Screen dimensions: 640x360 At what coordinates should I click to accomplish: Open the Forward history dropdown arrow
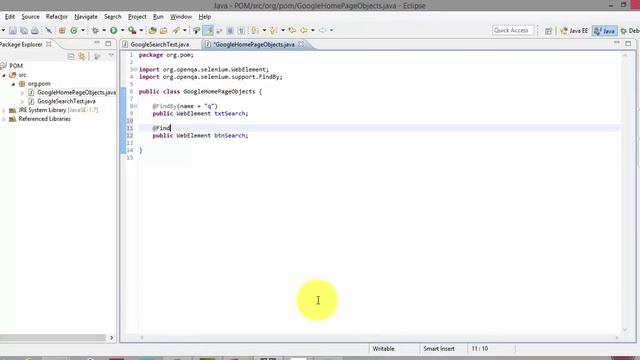coord(331,31)
